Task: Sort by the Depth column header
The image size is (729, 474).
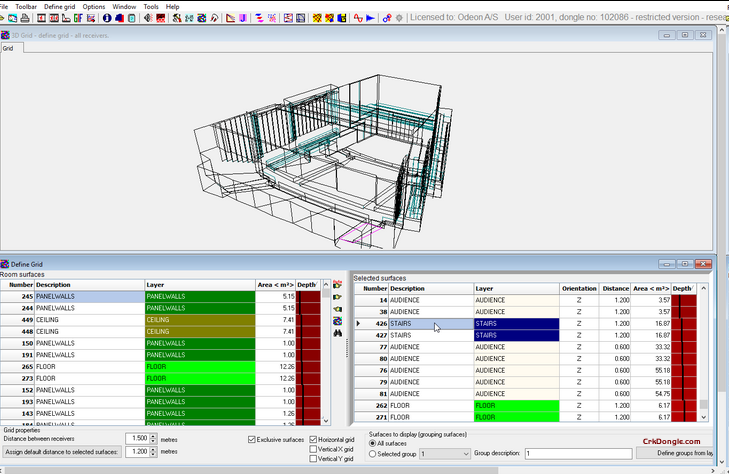Action: (x=308, y=284)
